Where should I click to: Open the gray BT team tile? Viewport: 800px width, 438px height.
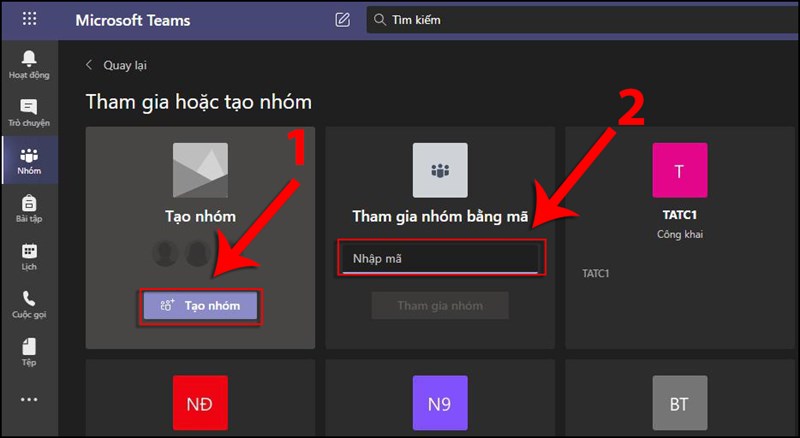679,403
